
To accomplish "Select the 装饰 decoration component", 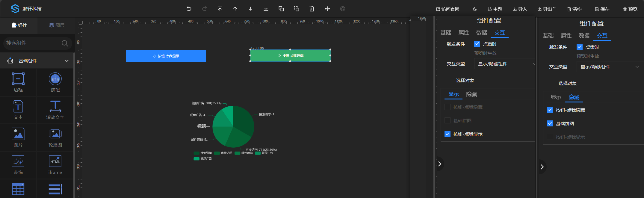I will coord(18,165).
